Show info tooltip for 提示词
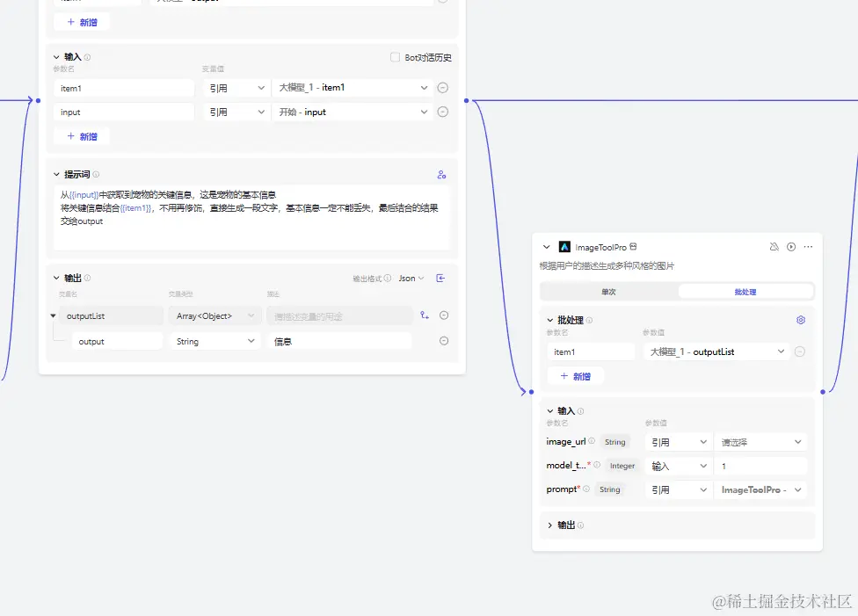 pyautogui.click(x=96, y=175)
